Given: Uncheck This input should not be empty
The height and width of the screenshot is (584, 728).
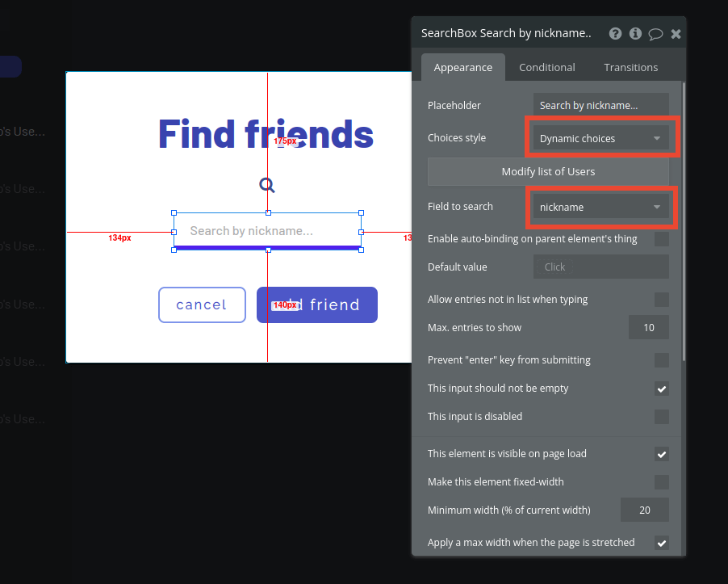Looking at the screenshot, I should (662, 389).
